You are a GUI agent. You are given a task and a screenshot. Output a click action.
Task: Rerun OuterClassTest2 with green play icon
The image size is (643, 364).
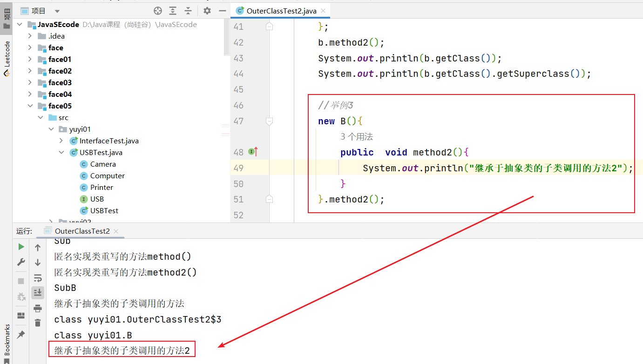(21, 247)
